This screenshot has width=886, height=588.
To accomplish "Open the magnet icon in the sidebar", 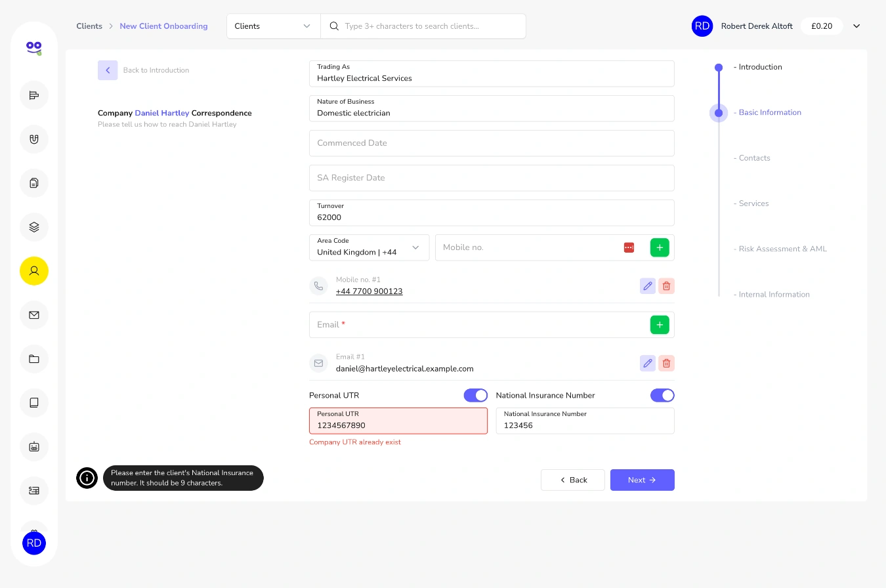I will 34,139.
